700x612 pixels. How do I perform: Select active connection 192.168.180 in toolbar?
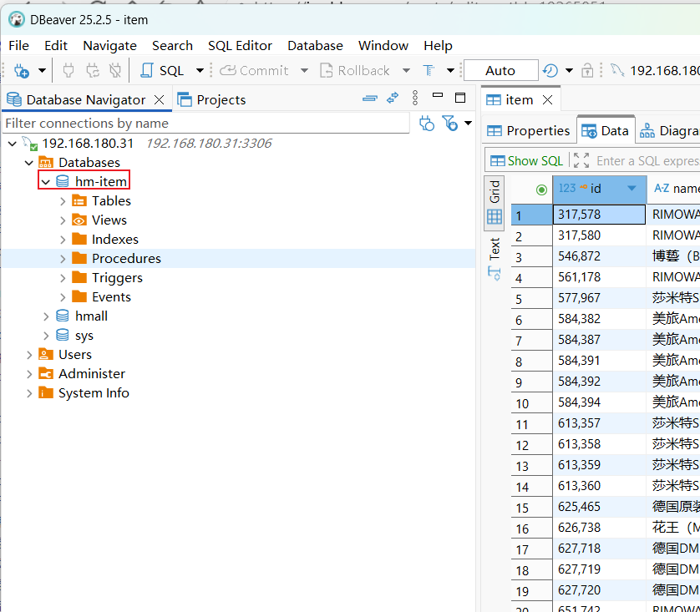[x=654, y=70]
